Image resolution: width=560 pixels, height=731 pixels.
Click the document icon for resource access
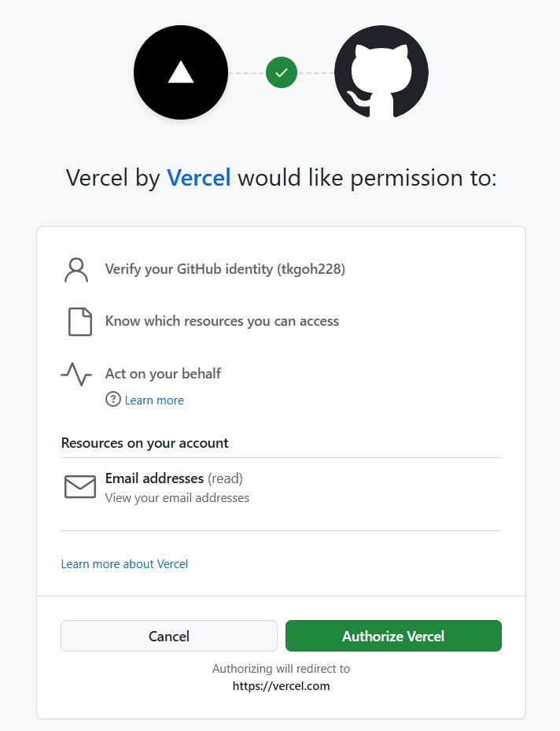coord(79,321)
